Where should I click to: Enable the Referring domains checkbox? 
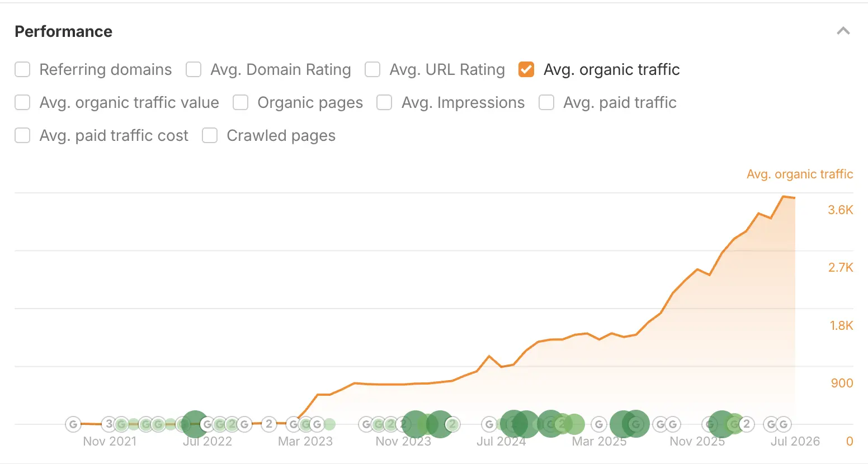click(22, 69)
